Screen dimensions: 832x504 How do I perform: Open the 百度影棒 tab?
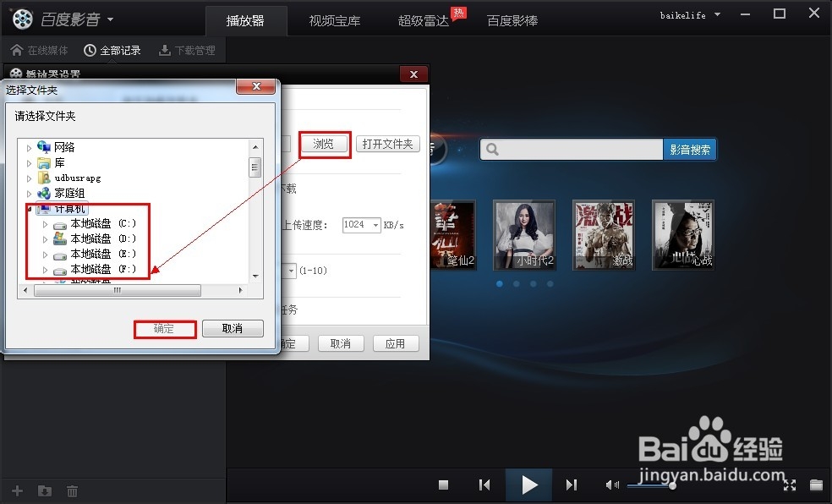tap(512, 20)
